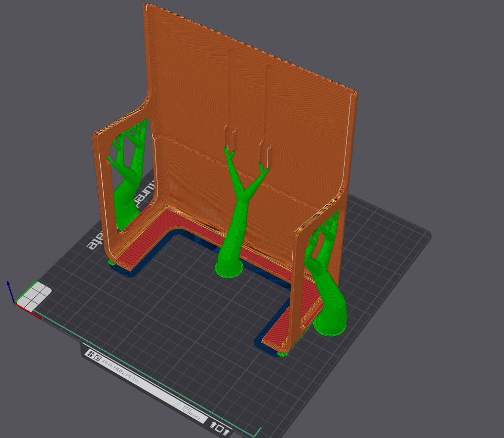Screen dimensions: 504x438
Task: Click the left vertical slot in back wall
Action: (x=231, y=99)
